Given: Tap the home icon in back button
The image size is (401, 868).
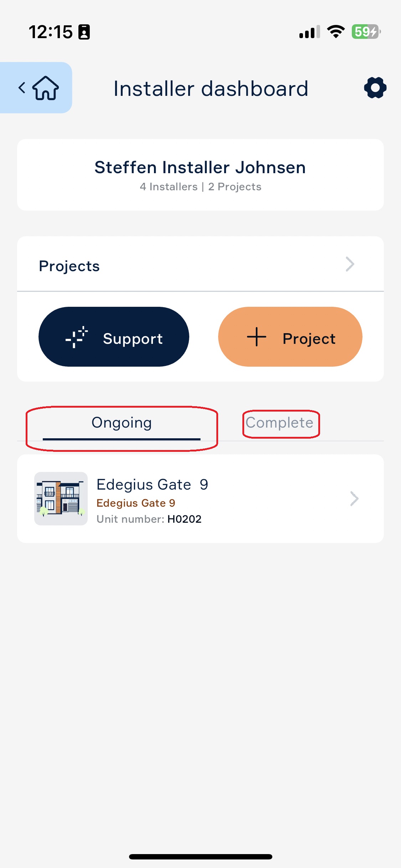Looking at the screenshot, I should coord(46,88).
